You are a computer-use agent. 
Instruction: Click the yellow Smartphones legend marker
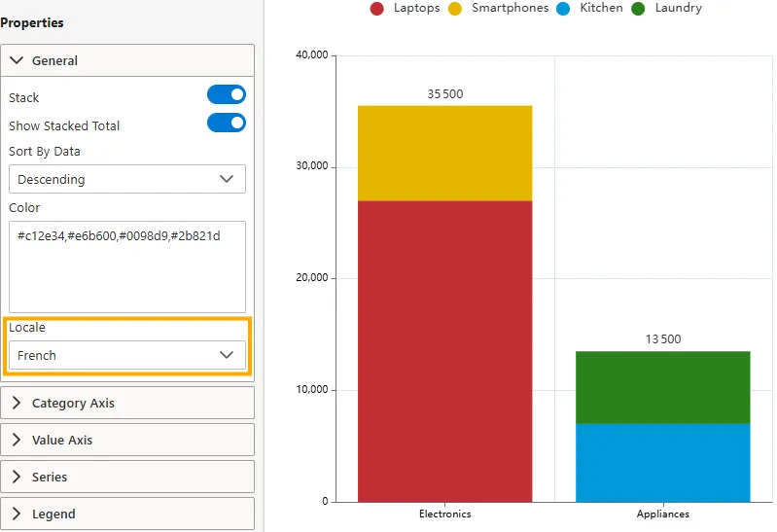click(x=455, y=9)
